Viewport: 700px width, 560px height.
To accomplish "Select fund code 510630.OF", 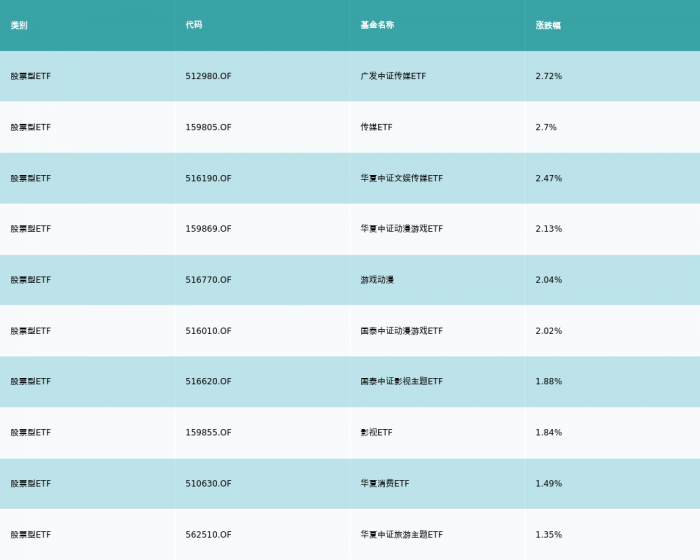I will (208, 484).
